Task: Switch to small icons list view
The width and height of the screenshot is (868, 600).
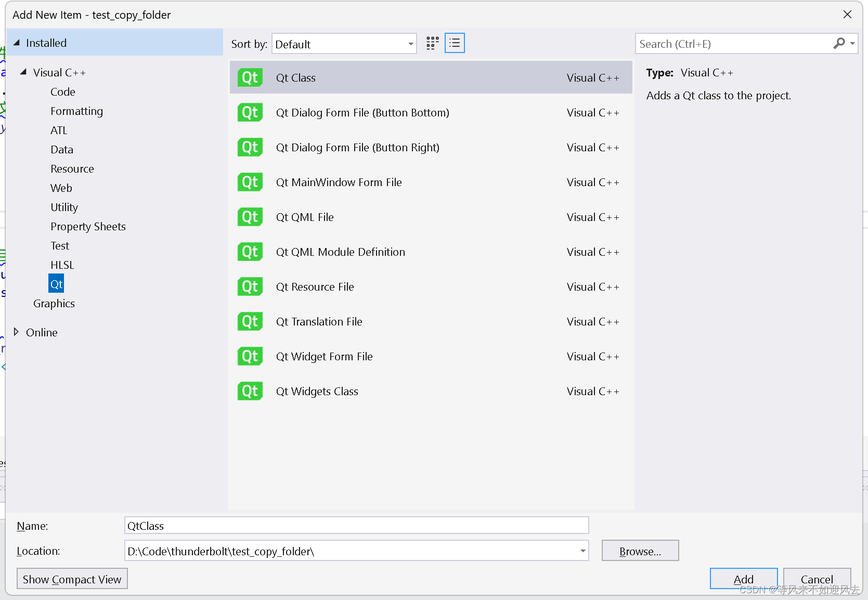Action: click(455, 43)
